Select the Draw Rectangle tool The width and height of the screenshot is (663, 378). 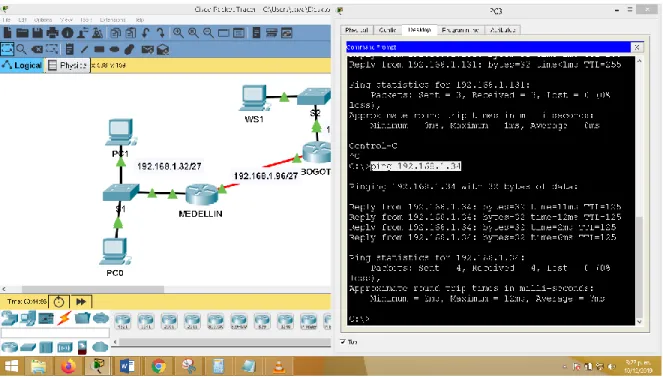(x=99, y=49)
